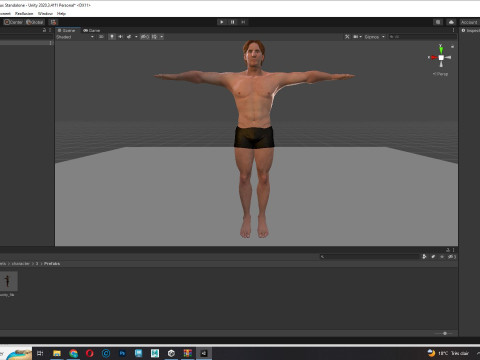Toggle Persp projection label under the gizmo

(x=440, y=74)
